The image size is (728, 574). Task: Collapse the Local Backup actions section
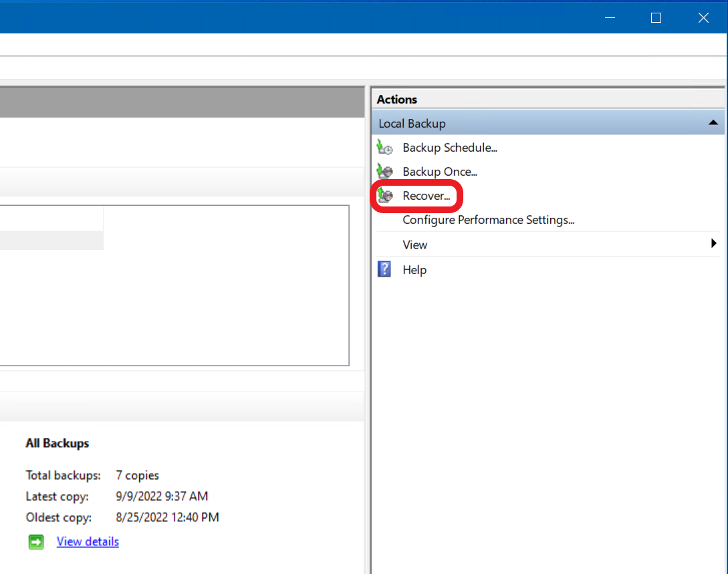click(x=713, y=123)
